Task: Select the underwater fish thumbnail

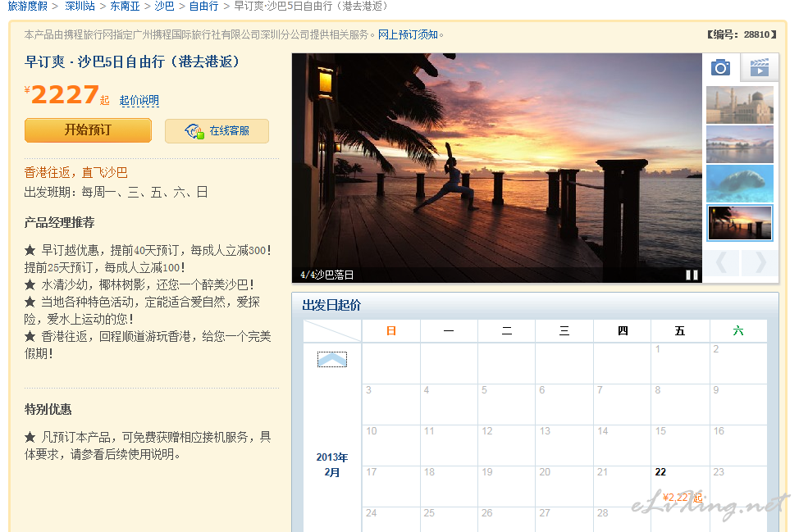Action: [x=739, y=184]
